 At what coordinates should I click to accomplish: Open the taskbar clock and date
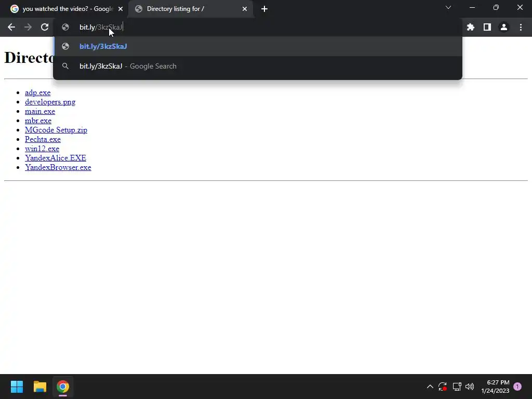495,387
